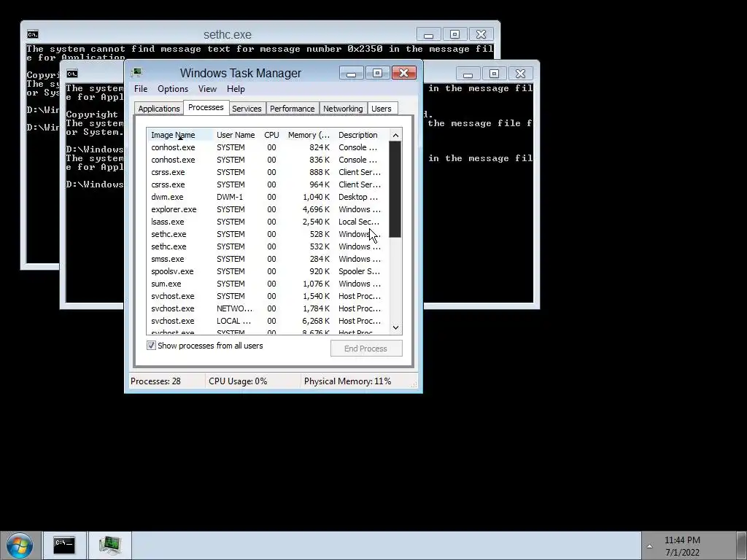Image resolution: width=747 pixels, height=560 pixels.
Task: Open the Help menu
Action: (236, 89)
